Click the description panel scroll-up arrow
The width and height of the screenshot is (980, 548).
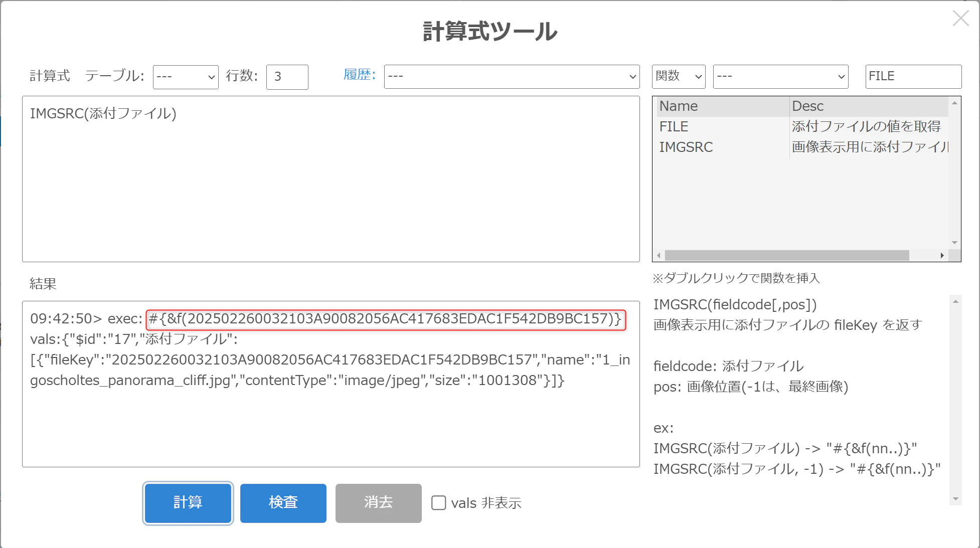tap(955, 301)
